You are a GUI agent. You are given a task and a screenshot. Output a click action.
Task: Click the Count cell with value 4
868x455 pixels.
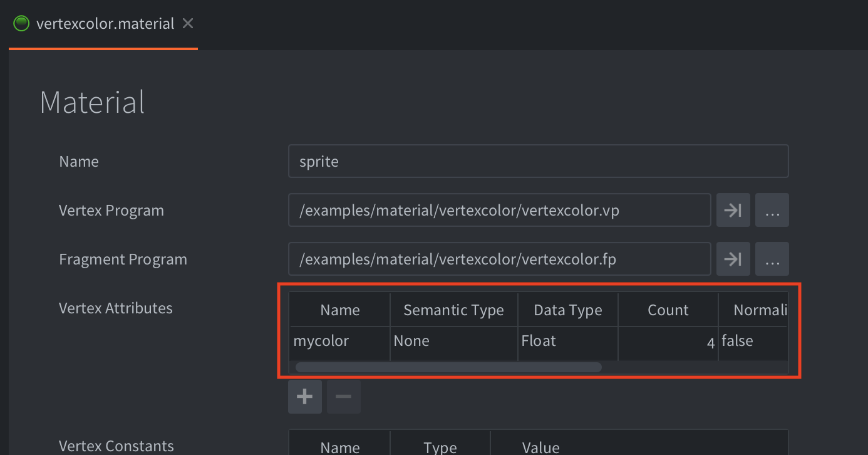tap(668, 342)
